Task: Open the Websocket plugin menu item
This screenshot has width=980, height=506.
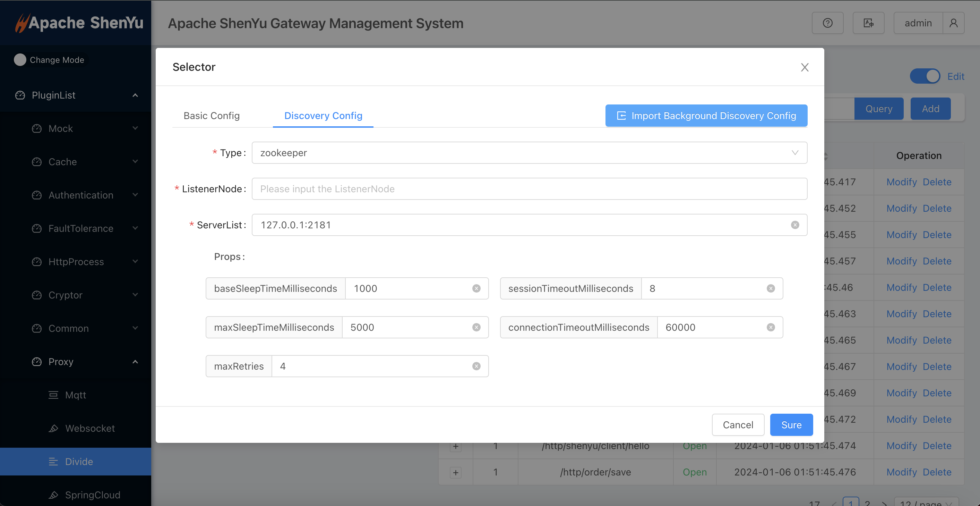Action: coord(90,428)
